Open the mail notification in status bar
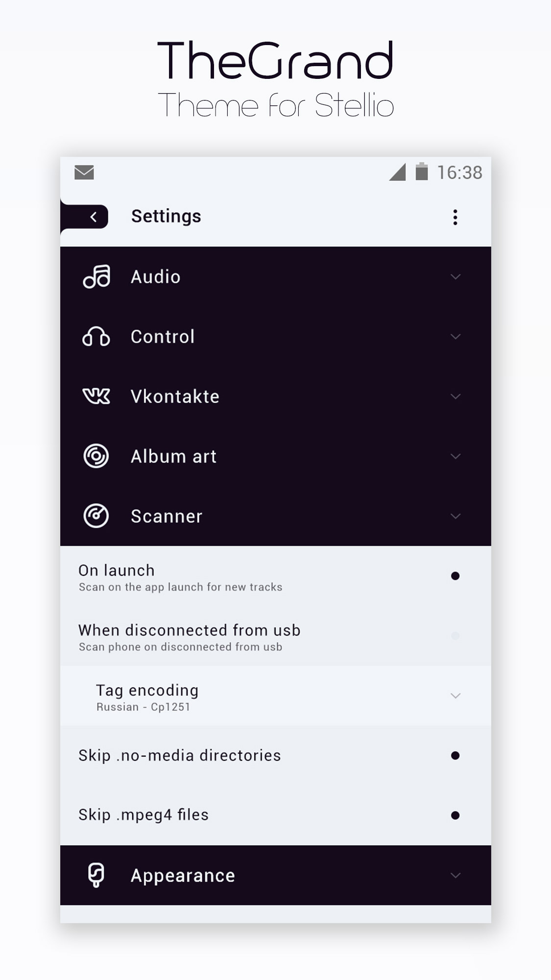 click(84, 172)
